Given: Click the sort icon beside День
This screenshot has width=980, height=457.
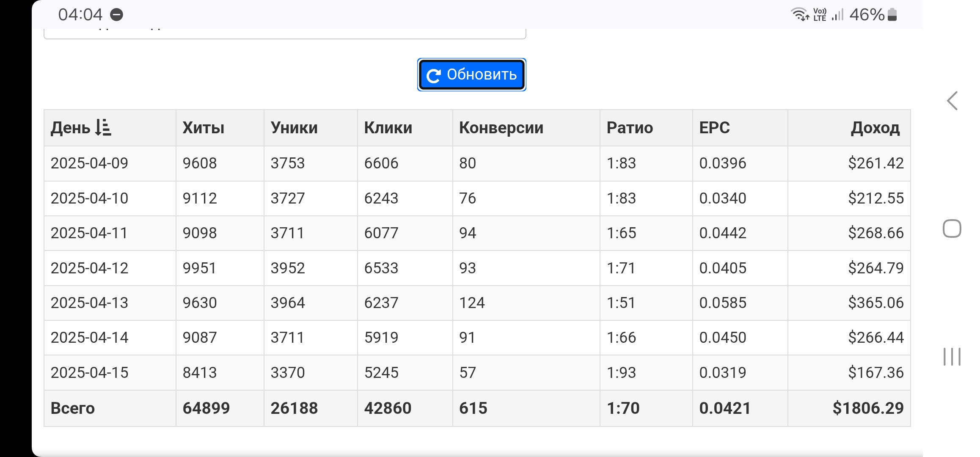Looking at the screenshot, I should click(x=103, y=127).
